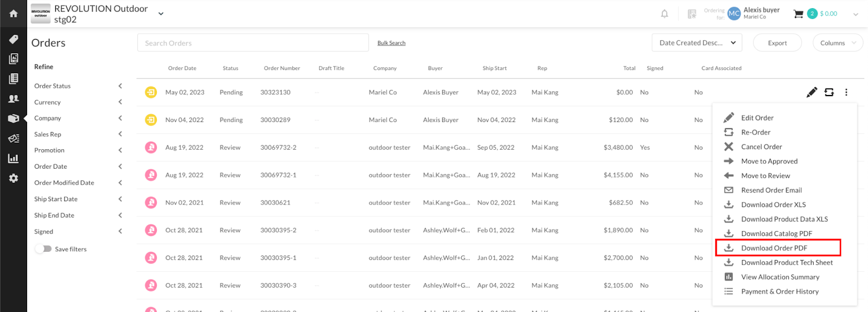Image resolution: width=868 pixels, height=312 pixels.
Task: Open the three-dot menu on first order row
Action: [846, 92]
